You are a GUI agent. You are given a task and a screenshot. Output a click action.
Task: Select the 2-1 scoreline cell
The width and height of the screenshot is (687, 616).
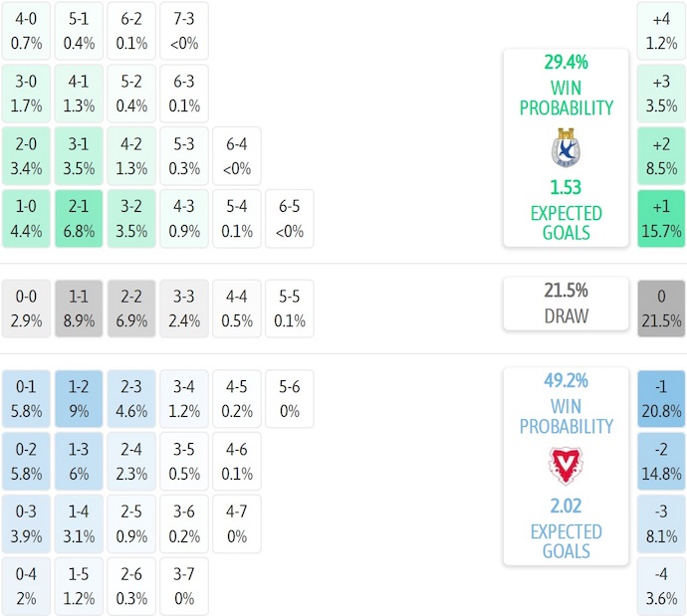[80, 219]
